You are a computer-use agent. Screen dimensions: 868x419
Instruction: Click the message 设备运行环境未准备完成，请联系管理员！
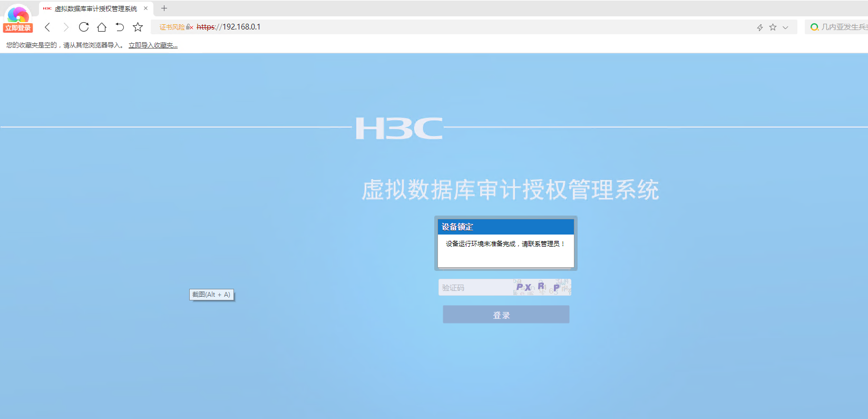coord(505,244)
